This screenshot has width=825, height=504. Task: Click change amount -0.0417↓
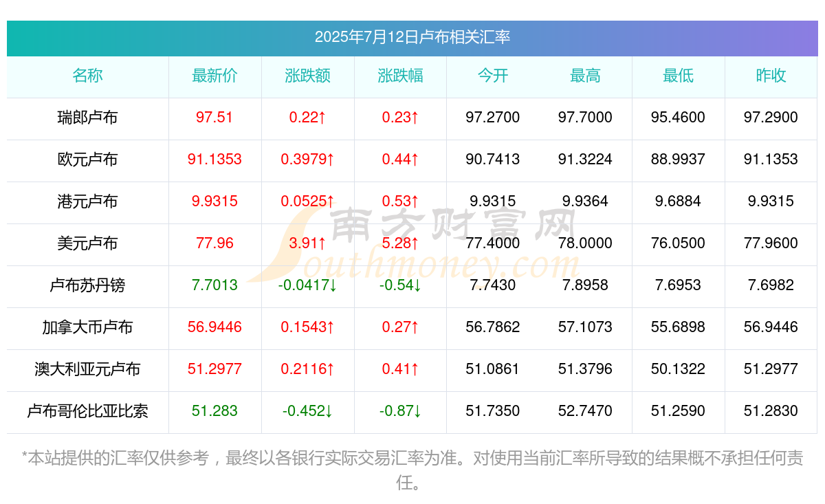[307, 285]
